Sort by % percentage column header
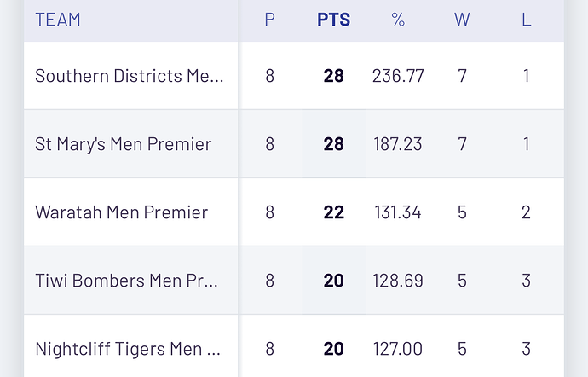588x377 pixels. (x=398, y=20)
